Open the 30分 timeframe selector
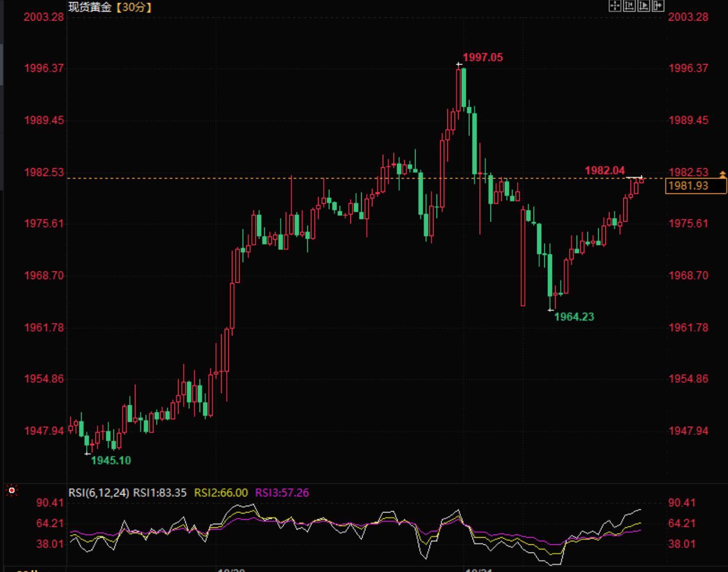This screenshot has width=728, height=572. (133, 7)
